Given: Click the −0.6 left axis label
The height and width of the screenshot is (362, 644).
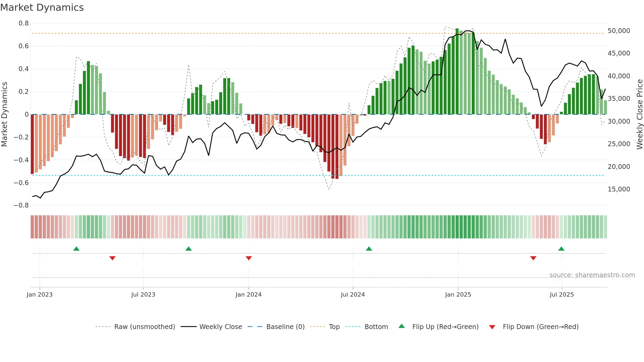Looking at the screenshot, I should click(21, 183).
